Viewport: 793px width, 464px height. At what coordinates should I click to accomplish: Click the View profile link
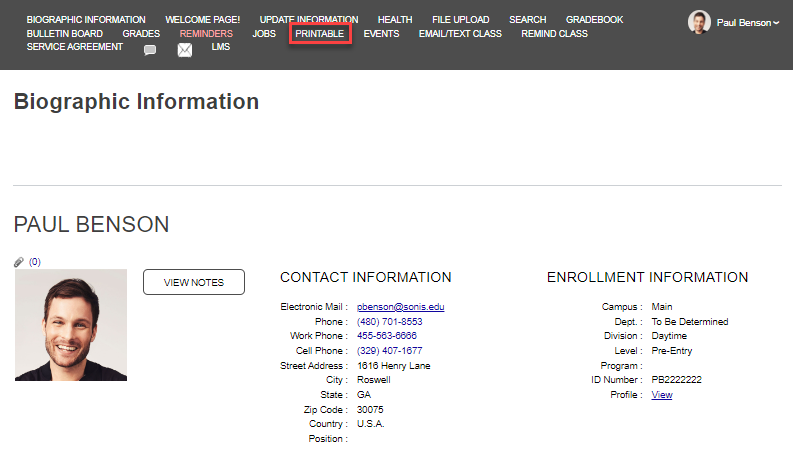click(x=662, y=395)
